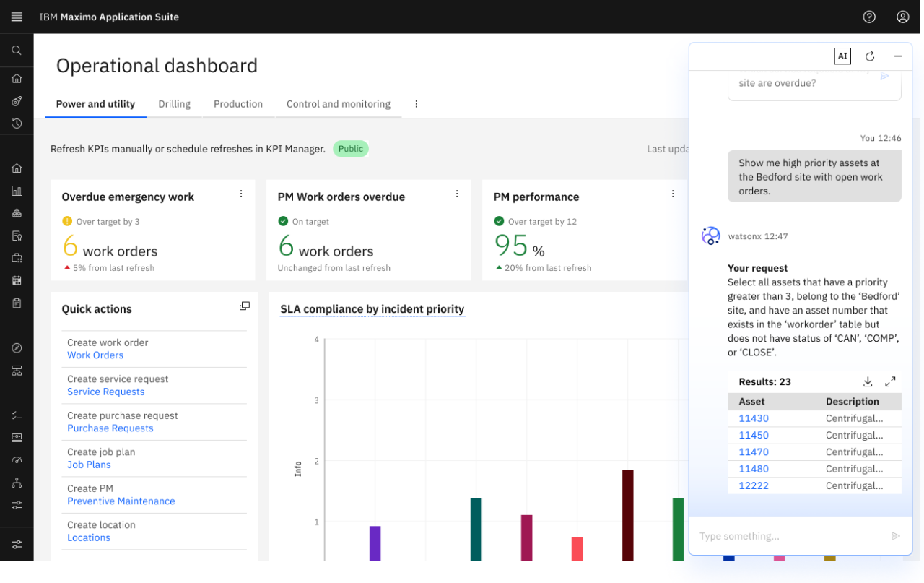Screen dimensions: 924x583
Task: Open the Job Plans link
Action: point(89,465)
